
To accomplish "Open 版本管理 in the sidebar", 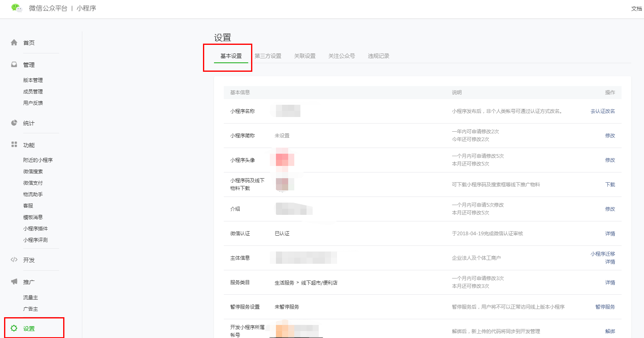I will [33, 80].
